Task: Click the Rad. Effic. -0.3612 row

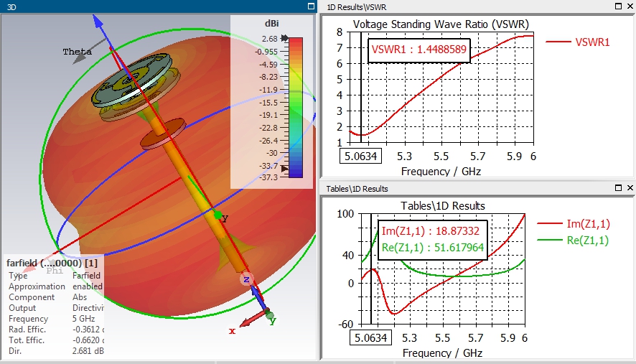Action: (56, 330)
